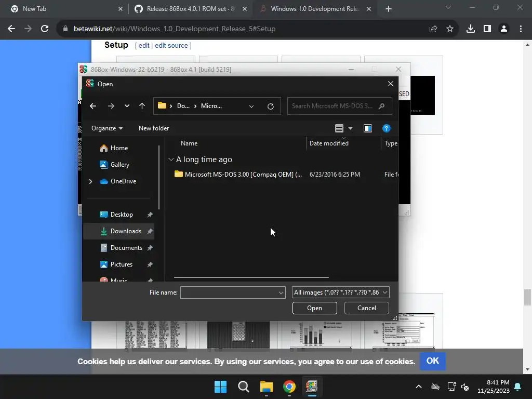This screenshot has height=399, width=532.
Task: Open recent locations dropdown in the dialog
Action: point(127,106)
